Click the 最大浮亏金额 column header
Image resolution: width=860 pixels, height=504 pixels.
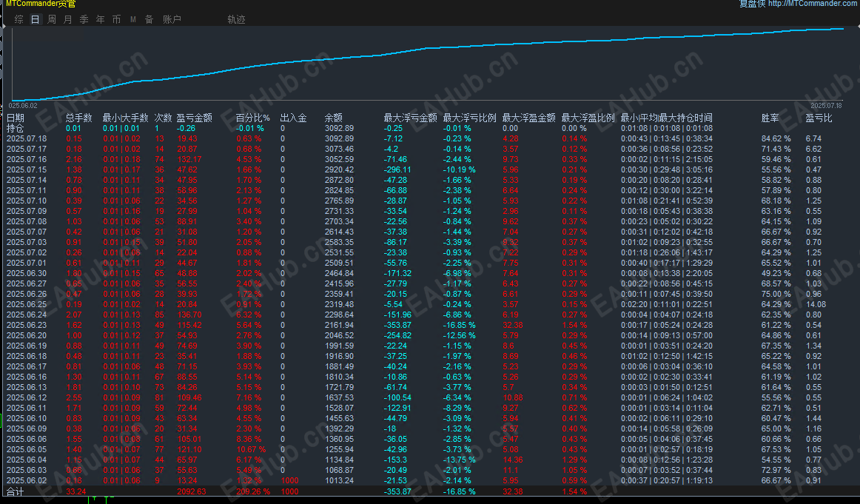coord(410,118)
